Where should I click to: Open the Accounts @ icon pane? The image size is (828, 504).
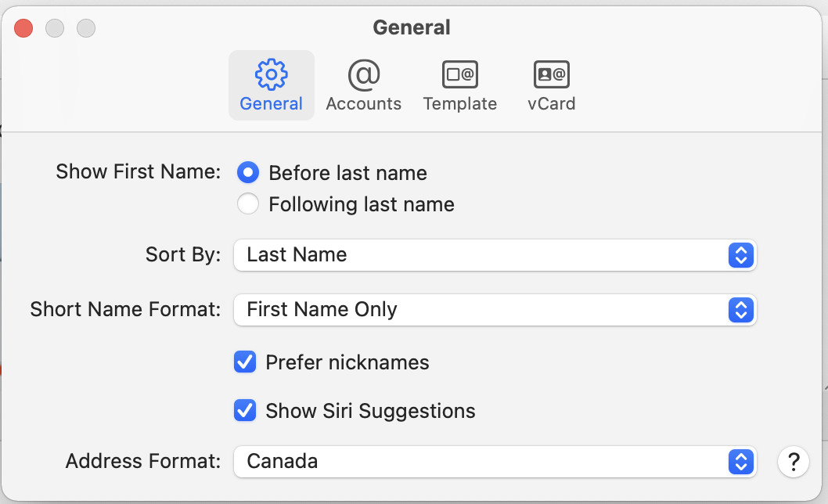tap(363, 75)
